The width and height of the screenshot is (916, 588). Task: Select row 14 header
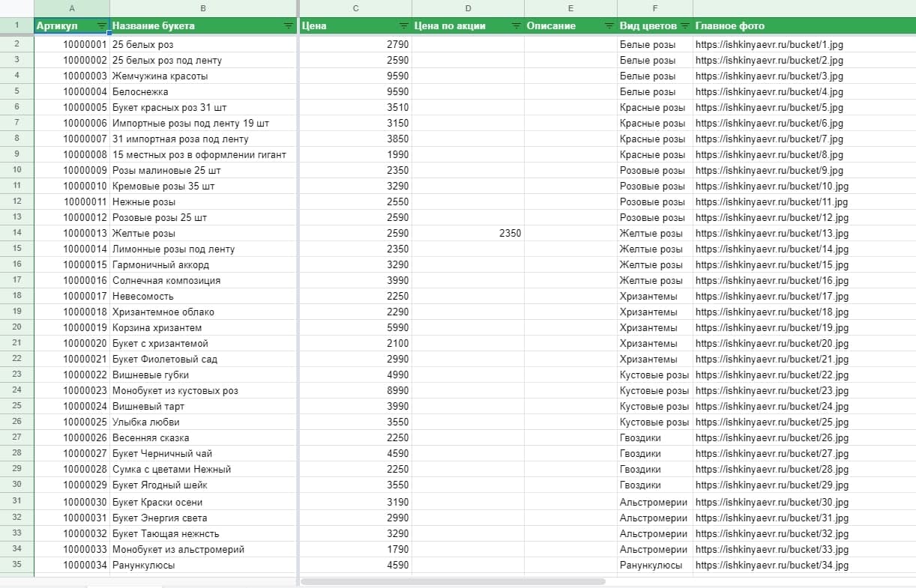pos(17,233)
